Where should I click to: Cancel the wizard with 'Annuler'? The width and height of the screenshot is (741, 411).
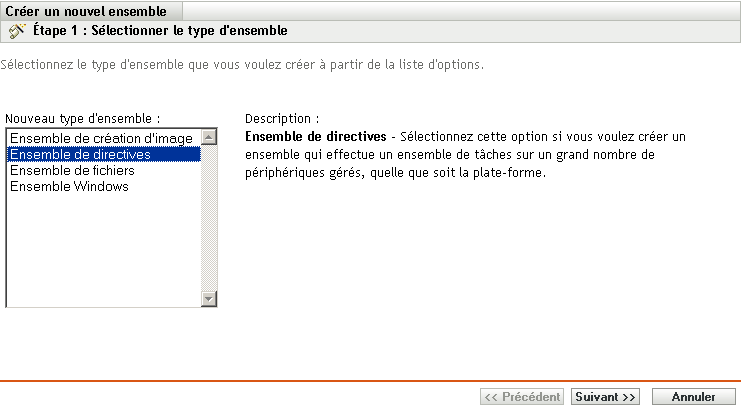point(693,397)
